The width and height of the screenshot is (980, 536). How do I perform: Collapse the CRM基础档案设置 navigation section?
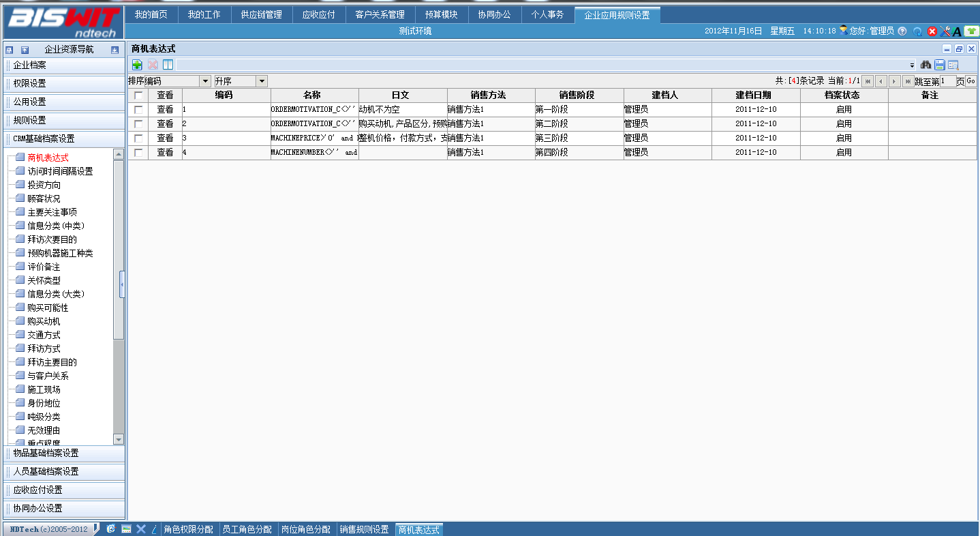point(64,139)
